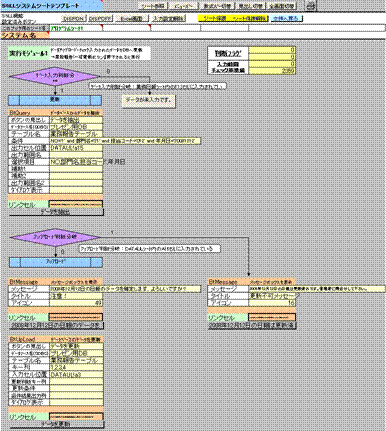Image resolution: width=386 pixels, height=431 pixels.
Task: Click the light-blue button beside yellow one
Action: 286,18
